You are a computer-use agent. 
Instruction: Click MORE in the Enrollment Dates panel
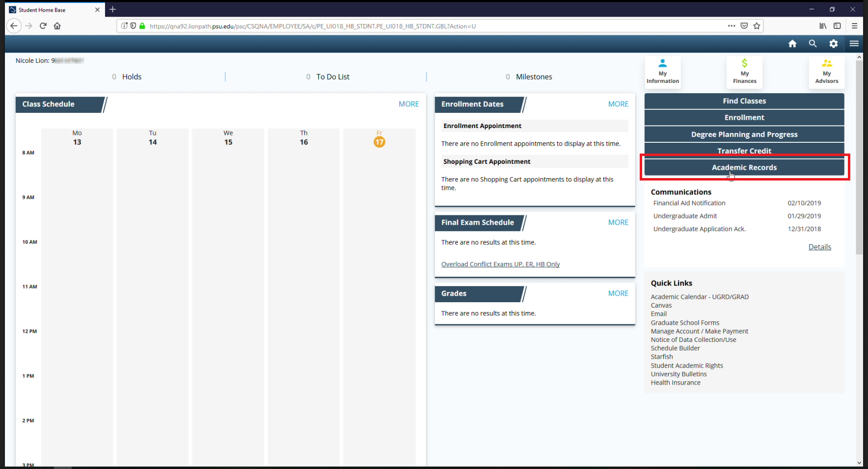[x=618, y=104]
